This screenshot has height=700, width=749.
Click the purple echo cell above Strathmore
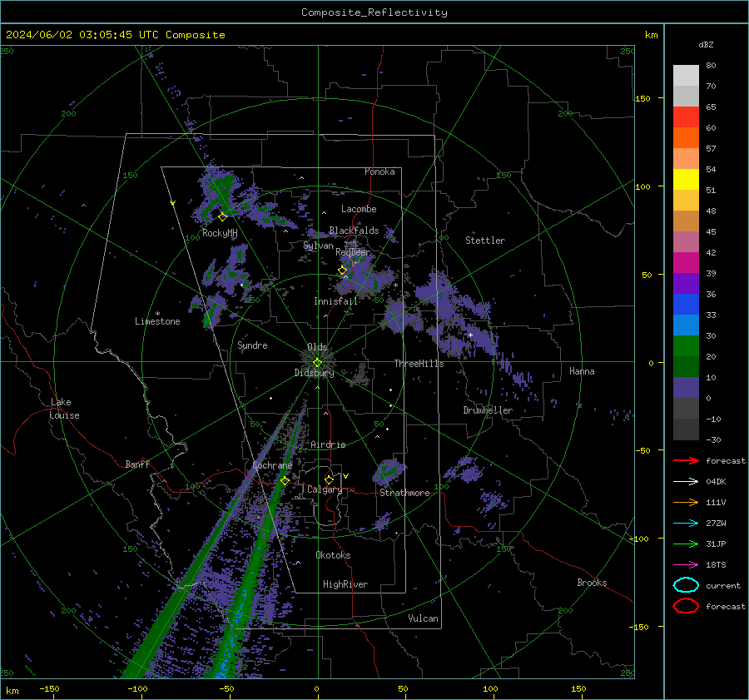[388, 470]
